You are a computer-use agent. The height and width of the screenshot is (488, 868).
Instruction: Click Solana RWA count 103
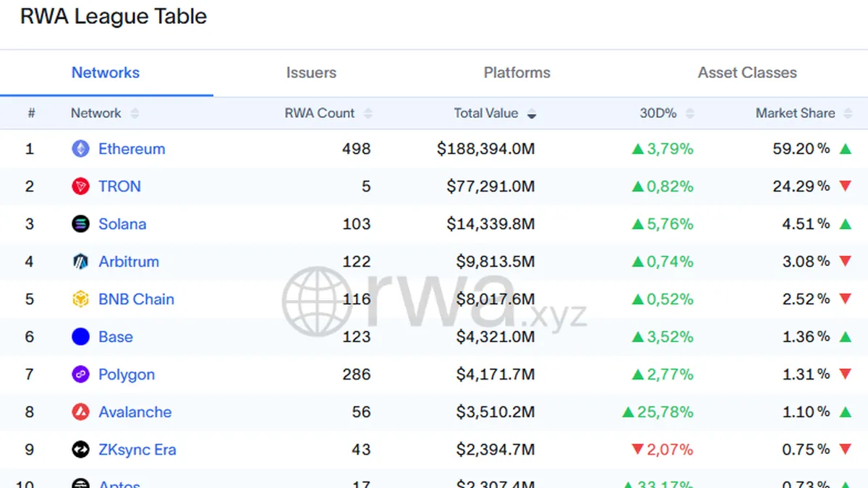[x=357, y=224]
